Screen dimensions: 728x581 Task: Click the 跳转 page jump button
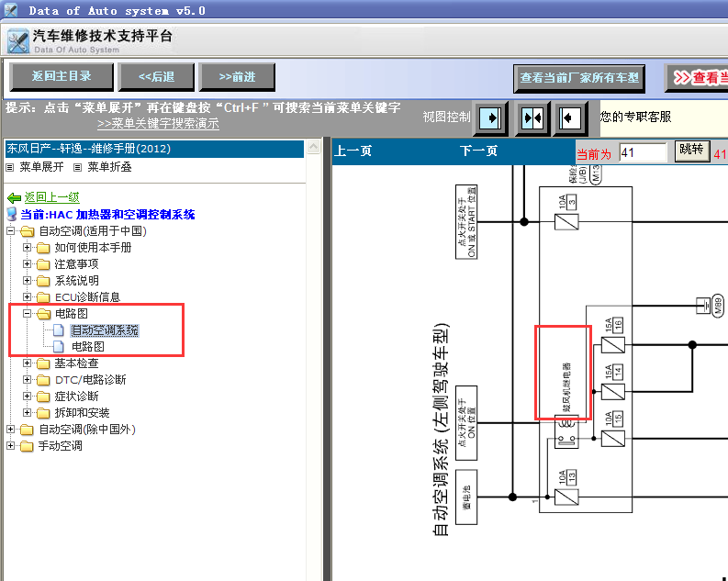(x=692, y=151)
